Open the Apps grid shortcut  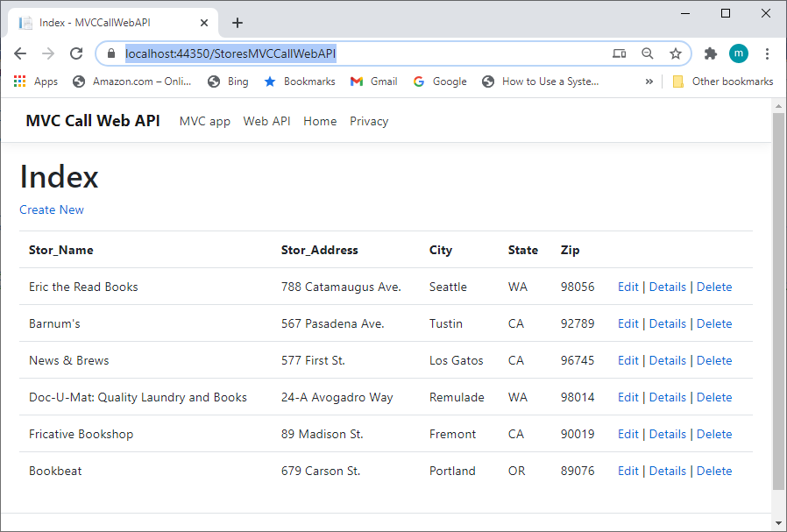36,82
